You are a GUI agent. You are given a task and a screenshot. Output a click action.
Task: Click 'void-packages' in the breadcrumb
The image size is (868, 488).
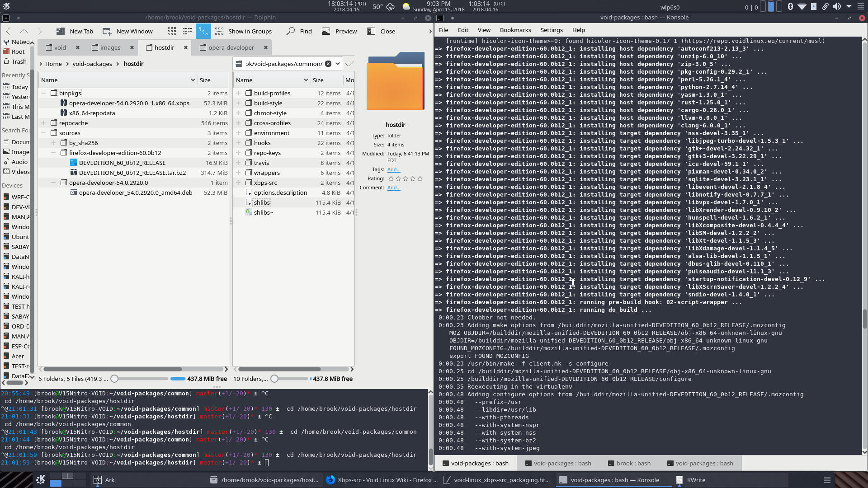point(92,64)
